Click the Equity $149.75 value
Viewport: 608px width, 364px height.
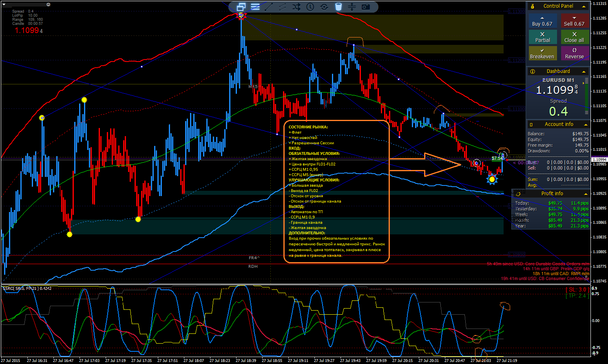(x=580, y=139)
